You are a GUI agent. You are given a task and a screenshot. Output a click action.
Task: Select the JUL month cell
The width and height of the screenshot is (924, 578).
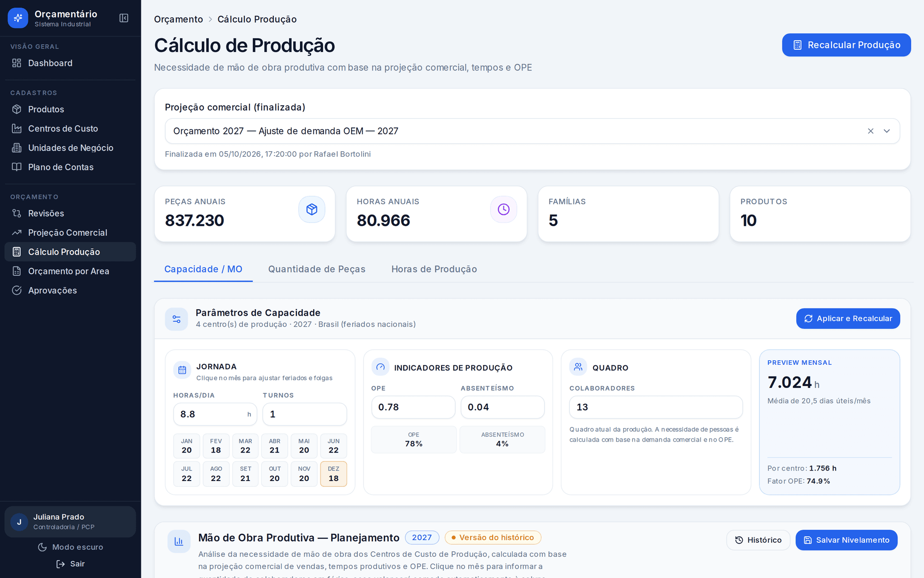point(187,474)
